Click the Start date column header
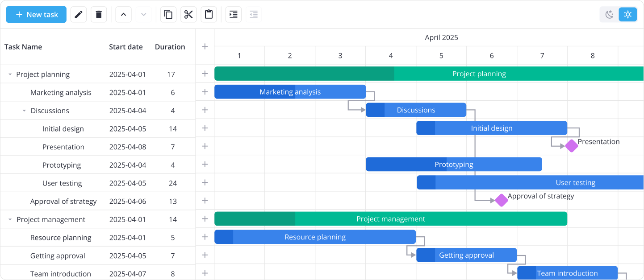 (x=126, y=47)
